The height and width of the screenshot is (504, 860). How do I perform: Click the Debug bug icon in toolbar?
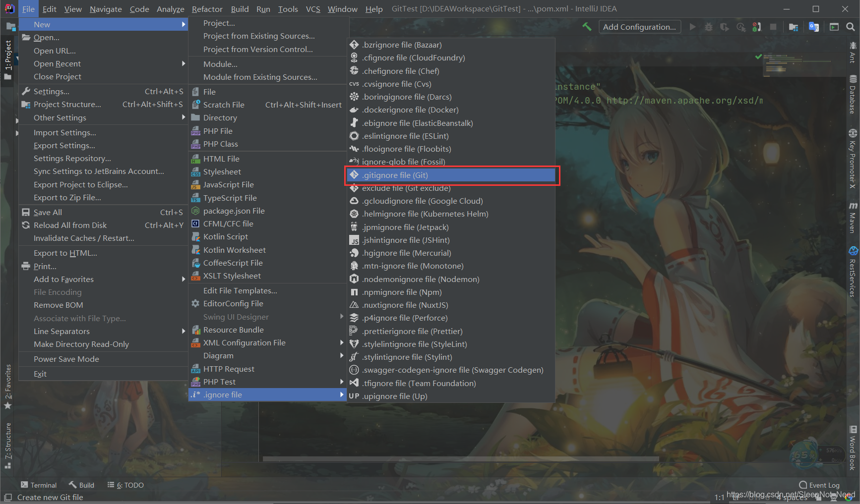click(709, 27)
